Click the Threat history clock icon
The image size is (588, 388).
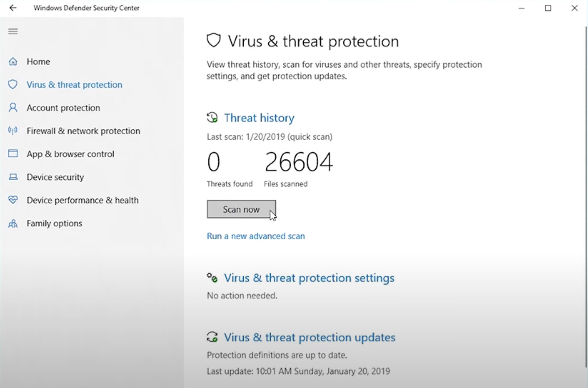(212, 117)
